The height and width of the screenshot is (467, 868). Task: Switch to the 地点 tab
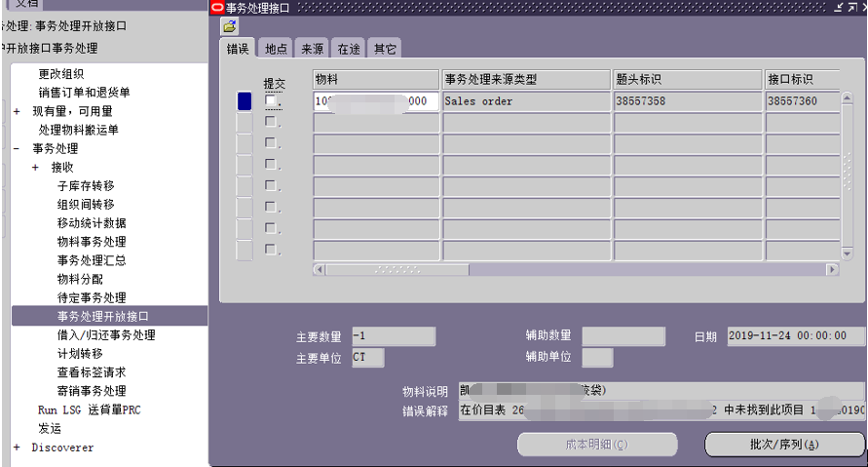pyautogui.click(x=276, y=49)
